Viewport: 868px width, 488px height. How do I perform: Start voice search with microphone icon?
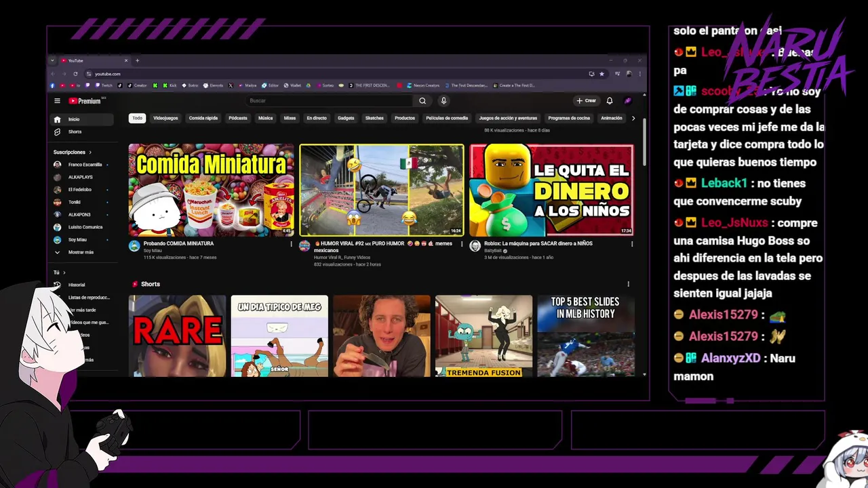[x=443, y=101]
